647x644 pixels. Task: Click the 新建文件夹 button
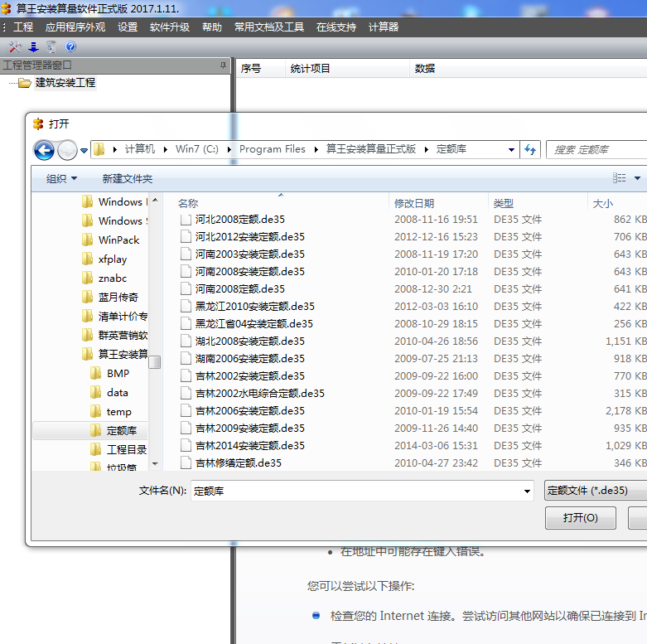[128, 179]
